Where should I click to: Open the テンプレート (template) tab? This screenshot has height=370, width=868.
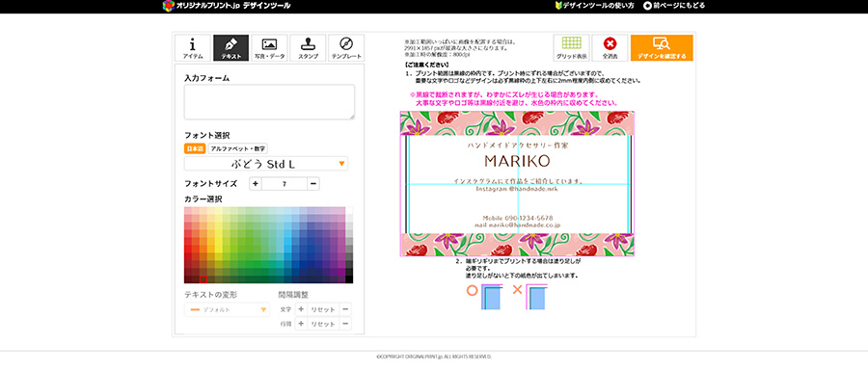click(x=346, y=47)
